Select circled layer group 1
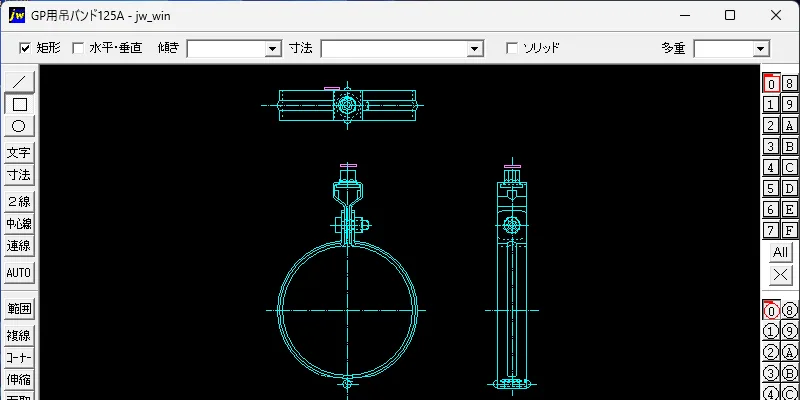 (x=771, y=332)
